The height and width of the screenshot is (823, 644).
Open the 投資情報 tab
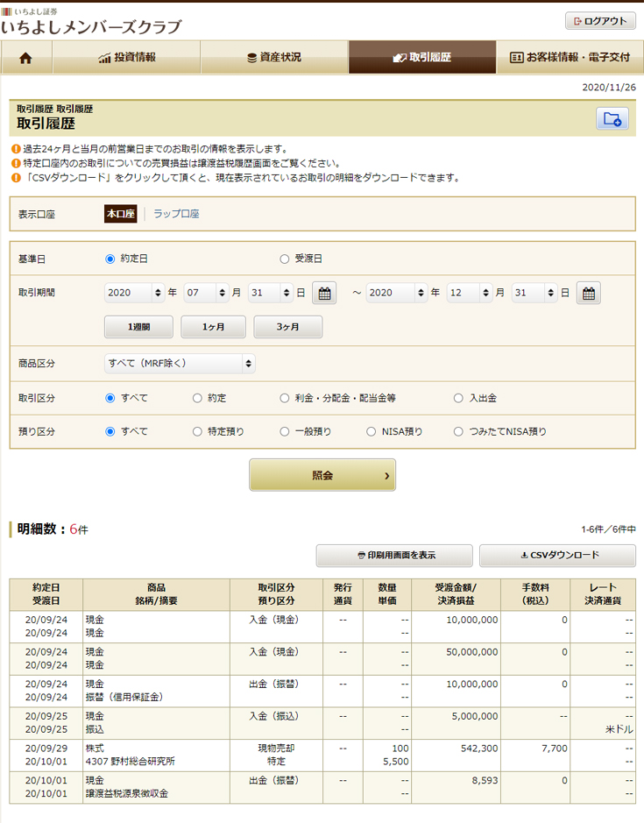pos(127,58)
